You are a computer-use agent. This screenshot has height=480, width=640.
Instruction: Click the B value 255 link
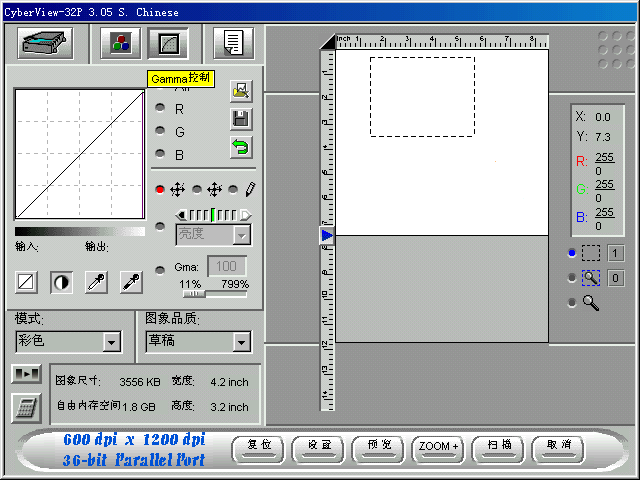click(x=604, y=213)
